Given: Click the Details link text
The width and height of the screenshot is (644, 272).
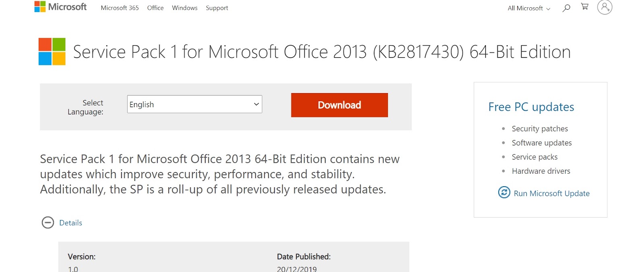Looking at the screenshot, I should pos(70,223).
